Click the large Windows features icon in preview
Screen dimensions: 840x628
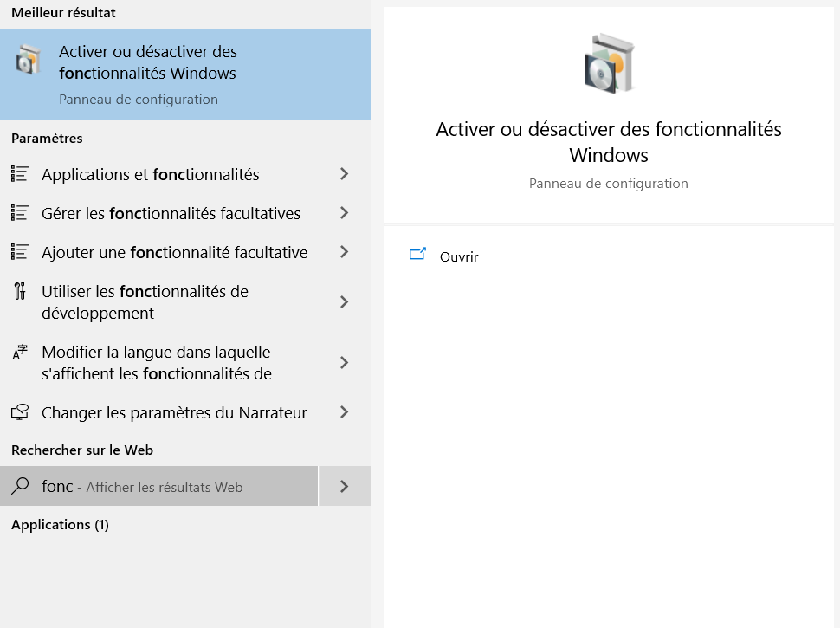tap(609, 63)
